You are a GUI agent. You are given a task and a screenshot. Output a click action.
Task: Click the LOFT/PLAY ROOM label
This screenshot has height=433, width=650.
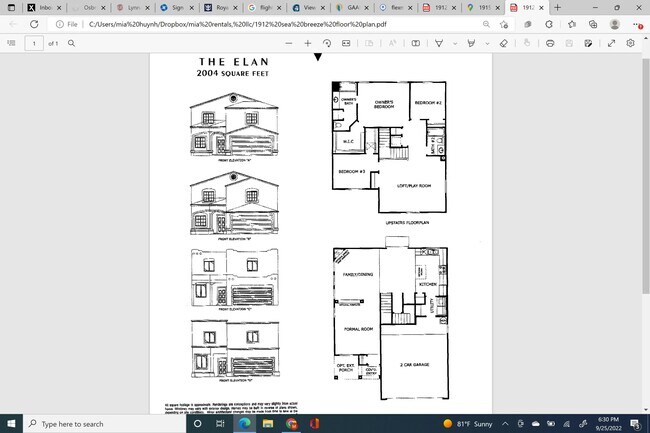pos(414,186)
